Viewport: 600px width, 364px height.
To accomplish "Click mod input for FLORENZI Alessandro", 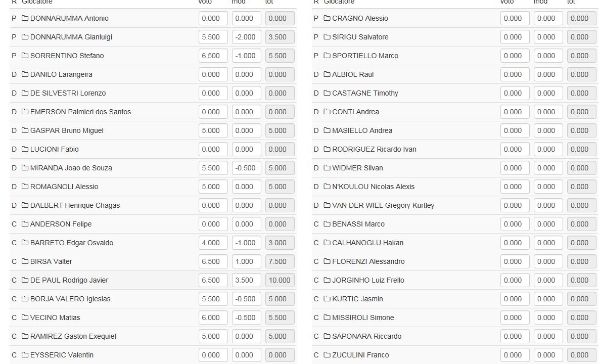I will tap(548, 261).
